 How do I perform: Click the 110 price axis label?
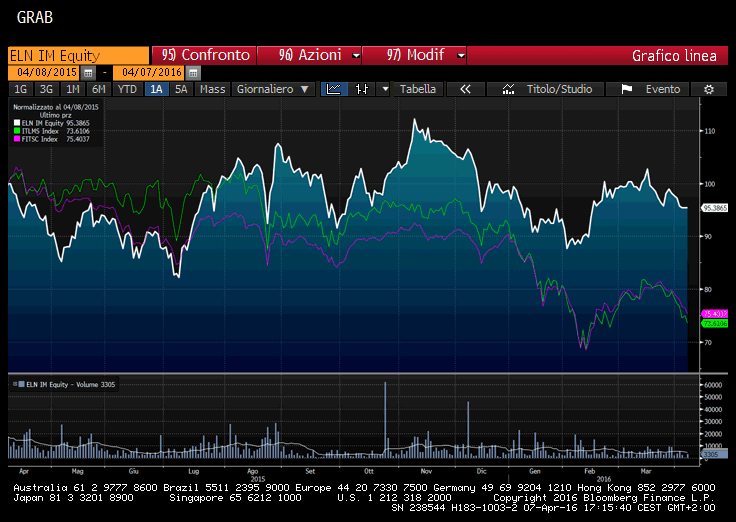[709, 131]
